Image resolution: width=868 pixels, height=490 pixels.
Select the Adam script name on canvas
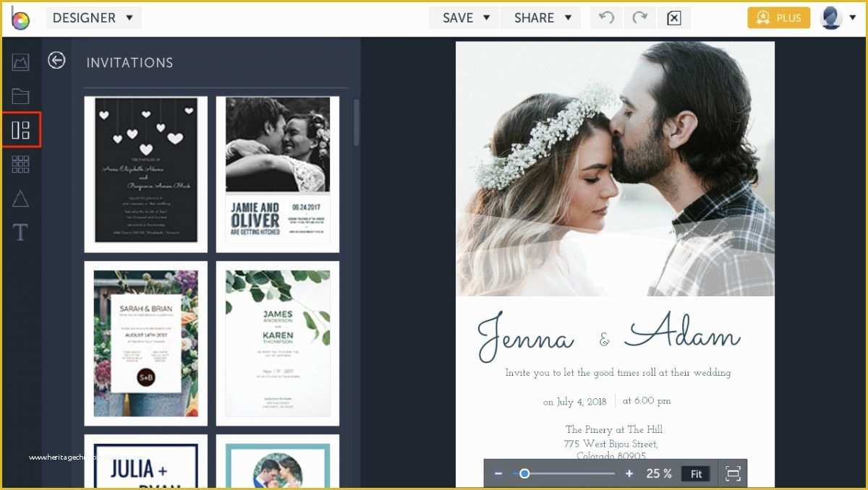coord(682,332)
